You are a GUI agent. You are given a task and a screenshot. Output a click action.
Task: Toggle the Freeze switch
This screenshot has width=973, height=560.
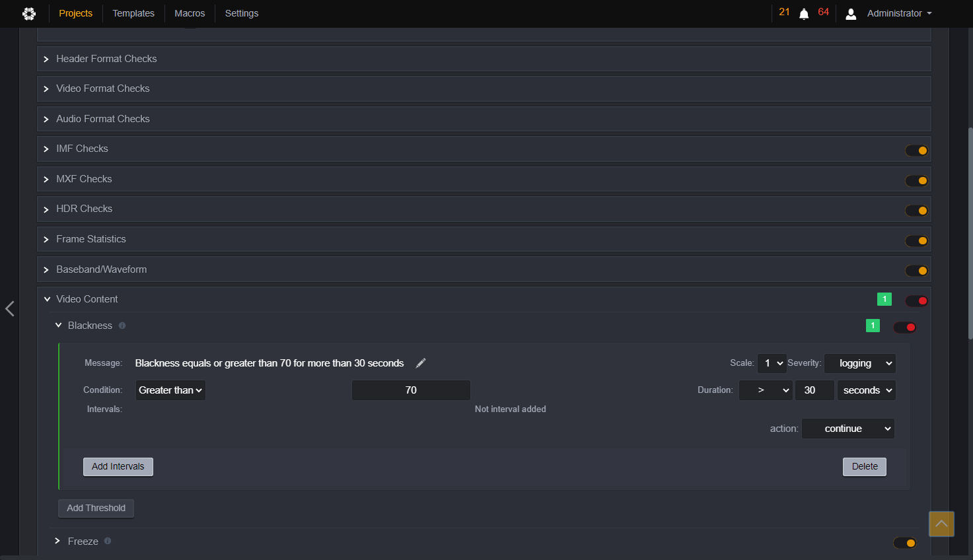[x=905, y=543]
